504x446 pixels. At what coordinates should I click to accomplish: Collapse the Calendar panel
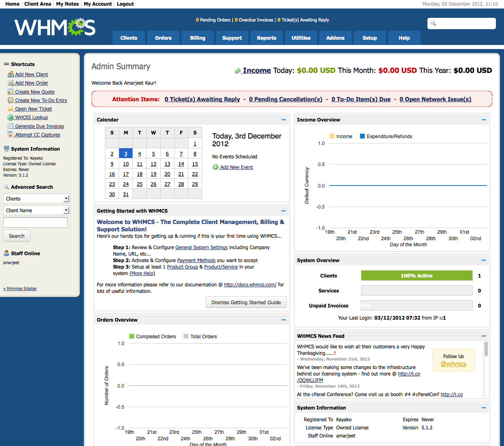(x=284, y=120)
